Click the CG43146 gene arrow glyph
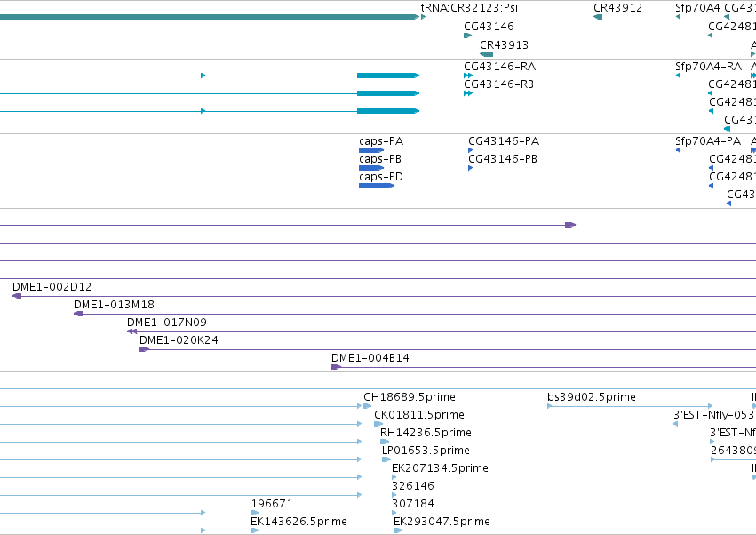 coord(467,36)
